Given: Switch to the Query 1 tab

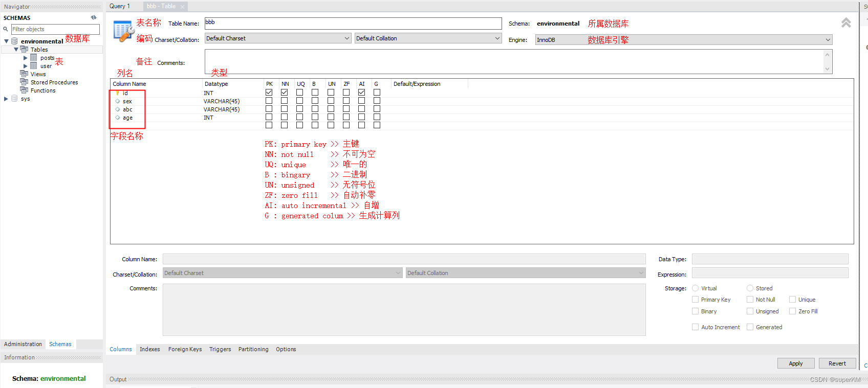Looking at the screenshot, I should coord(120,6).
